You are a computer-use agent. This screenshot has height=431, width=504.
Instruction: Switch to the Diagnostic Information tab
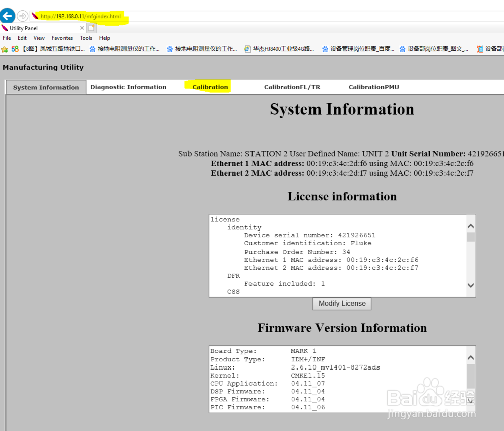tap(128, 87)
